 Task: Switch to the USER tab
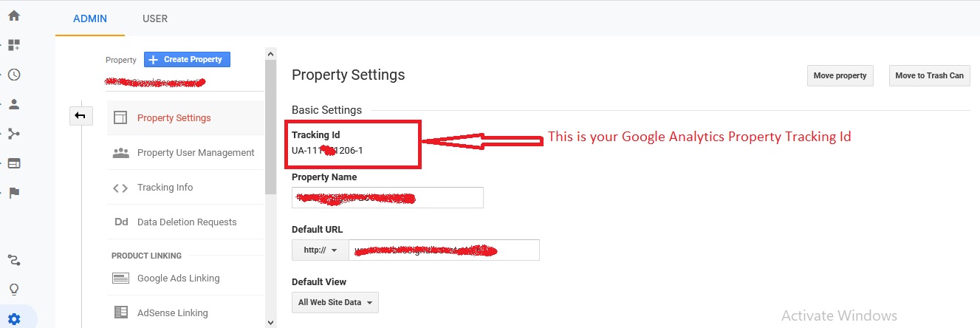point(154,18)
